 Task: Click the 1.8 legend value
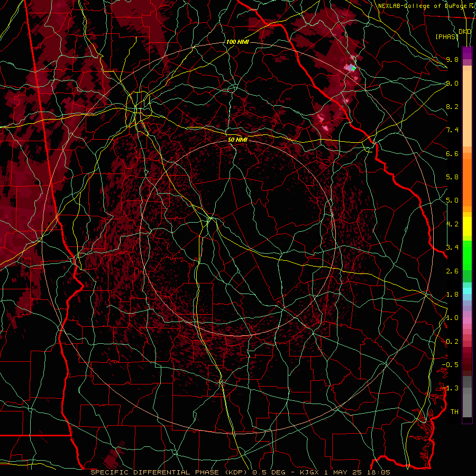pyautogui.click(x=452, y=295)
